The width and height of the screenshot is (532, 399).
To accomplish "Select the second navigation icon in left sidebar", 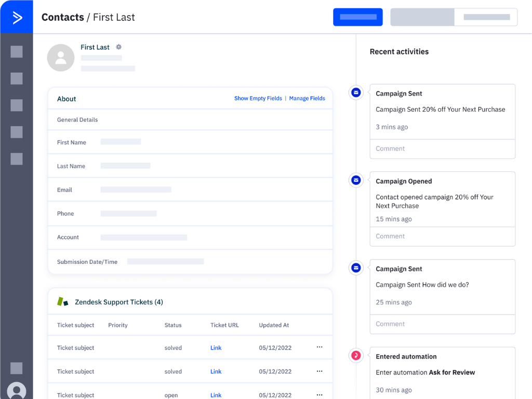I will click(16, 78).
